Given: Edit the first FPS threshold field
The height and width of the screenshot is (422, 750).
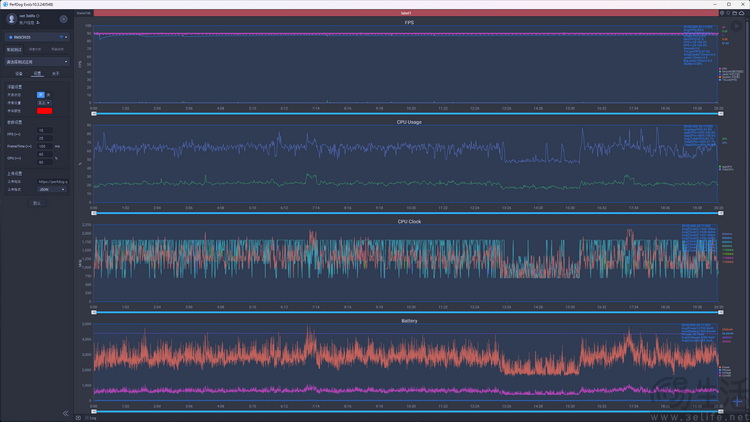Looking at the screenshot, I should coord(44,130).
